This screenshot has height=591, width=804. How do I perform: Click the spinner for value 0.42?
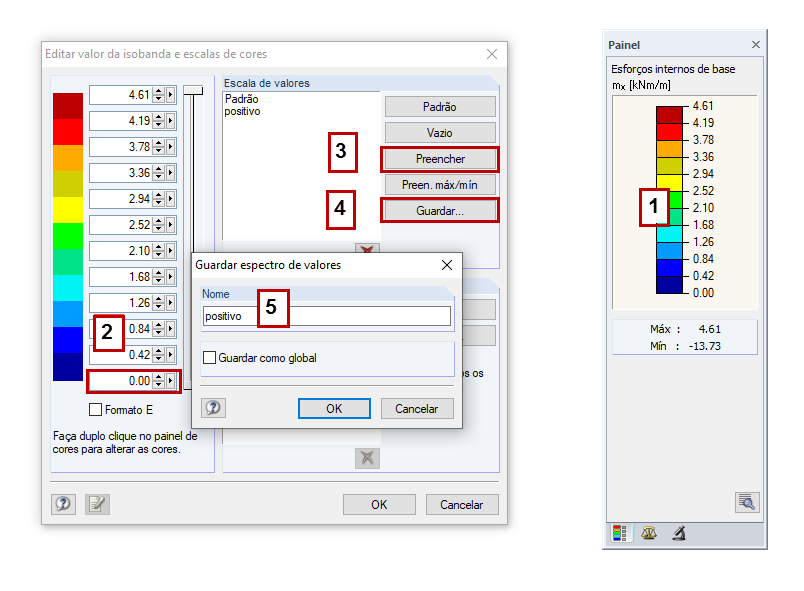click(x=158, y=355)
